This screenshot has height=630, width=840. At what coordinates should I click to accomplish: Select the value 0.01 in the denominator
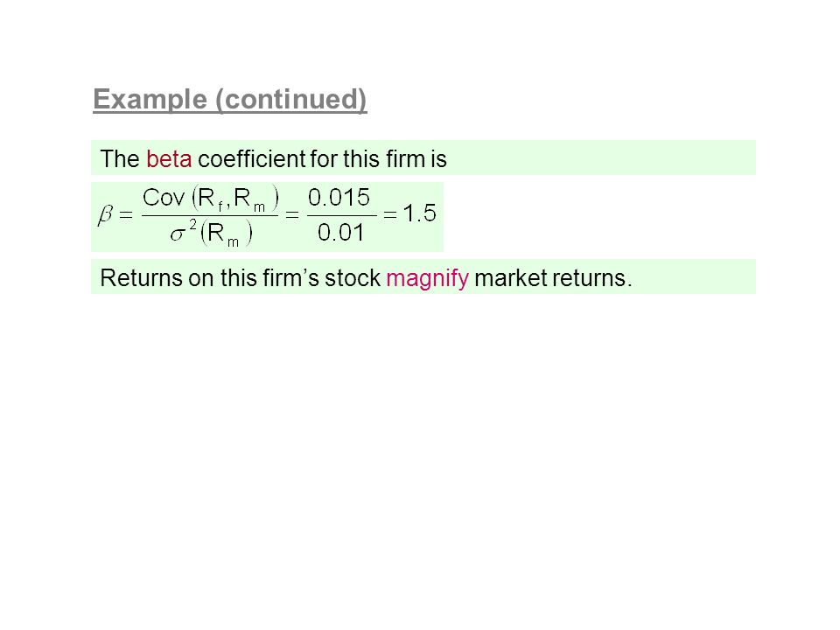tap(340, 233)
